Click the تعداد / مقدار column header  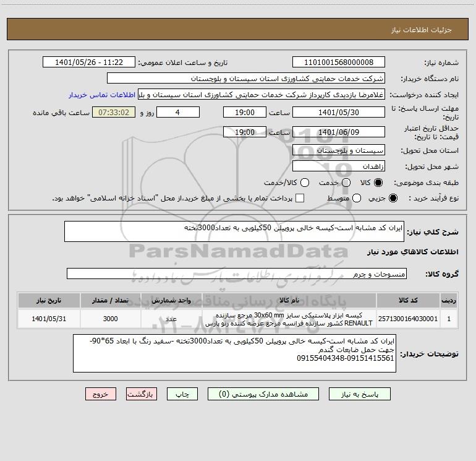[x=111, y=300]
